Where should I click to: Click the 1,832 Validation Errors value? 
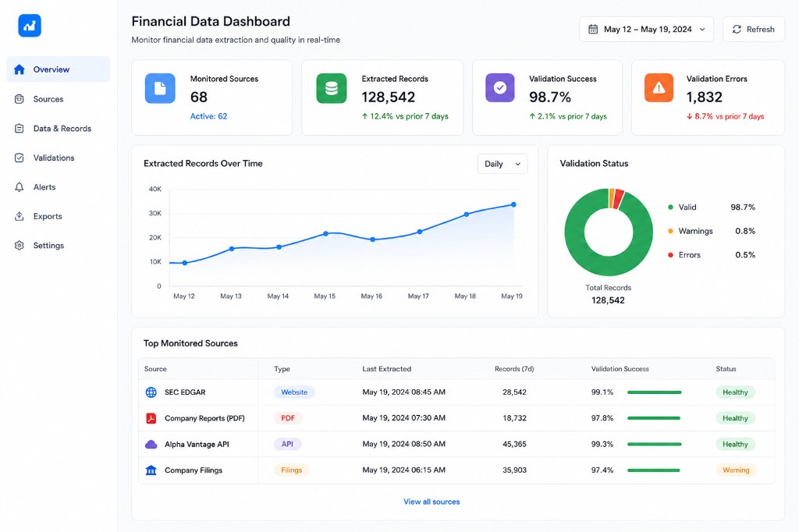pos(705,97)
